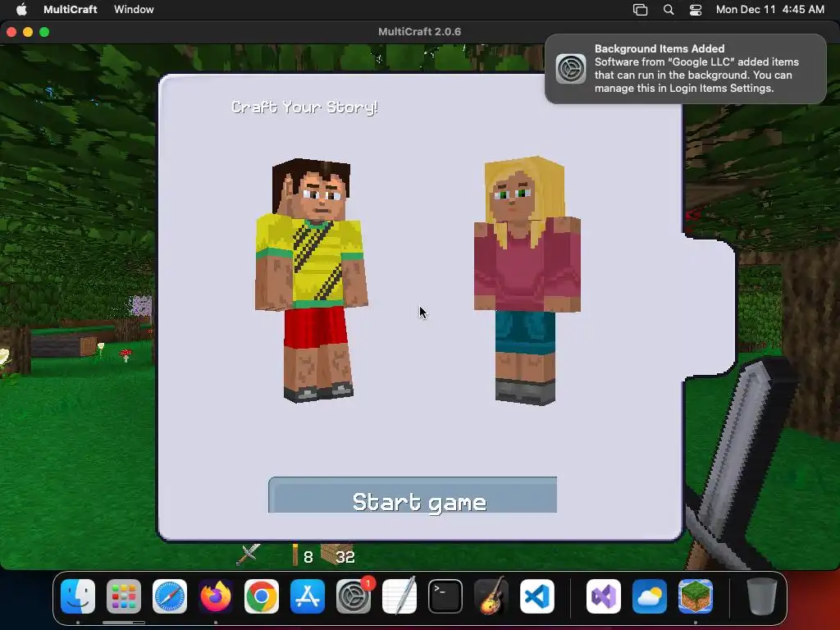This screenshot has width=840, height=630.
Task: Open Terminal from the Dock
Action: click(x=445, y=596)
